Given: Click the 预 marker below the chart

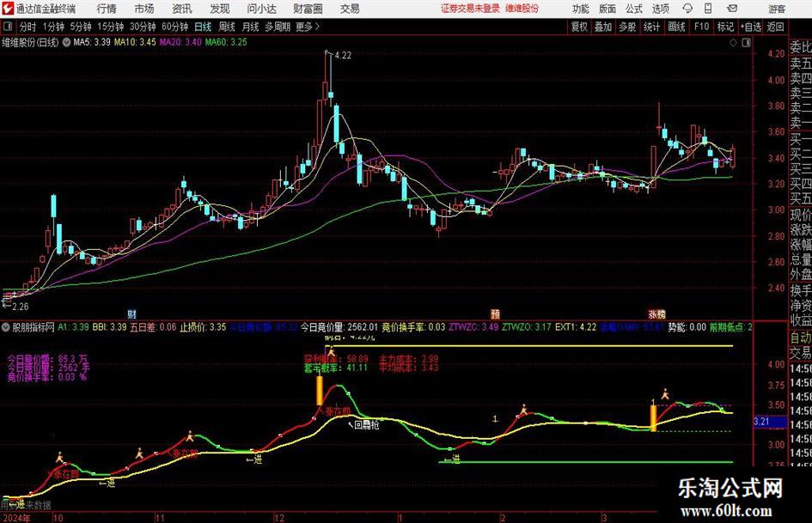Looking at the screenshot, I should (495, 313).
